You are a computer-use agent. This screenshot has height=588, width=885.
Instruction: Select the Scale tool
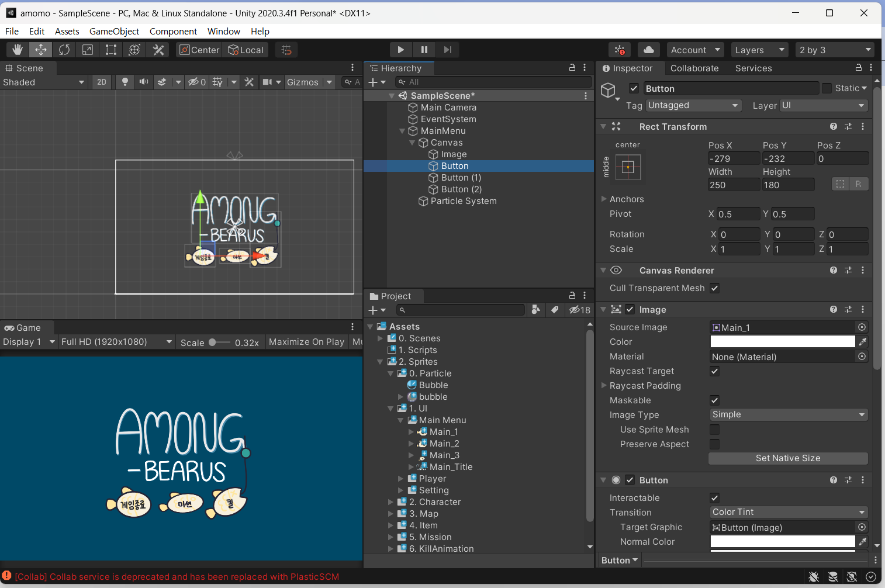(88, 50)
